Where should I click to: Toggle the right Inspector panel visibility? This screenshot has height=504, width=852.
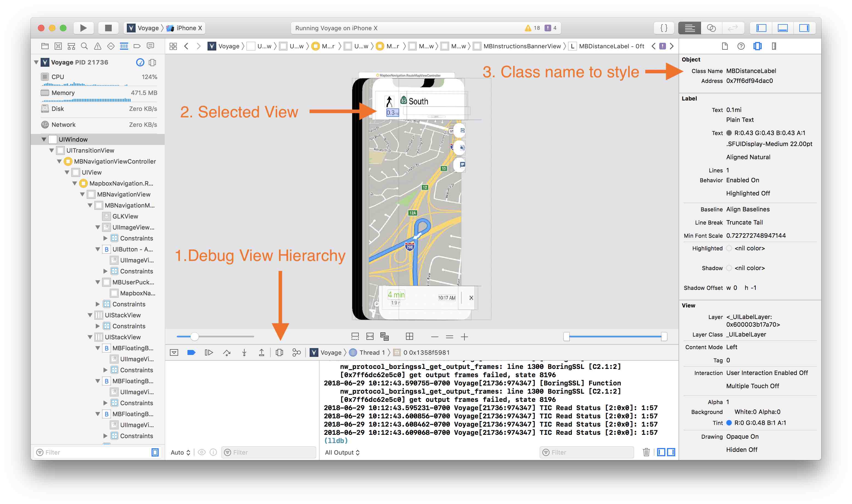tap(804, 28)
